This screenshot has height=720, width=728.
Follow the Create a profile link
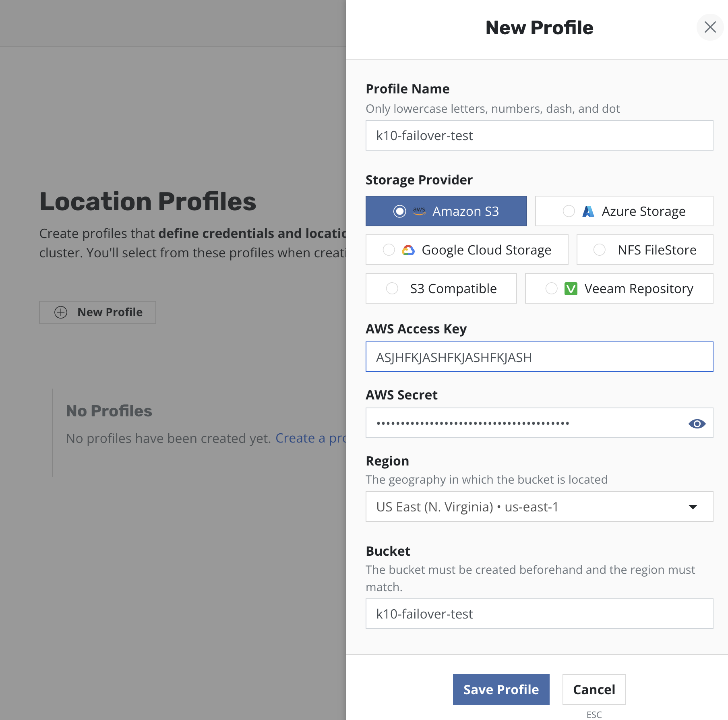[311, 438]
